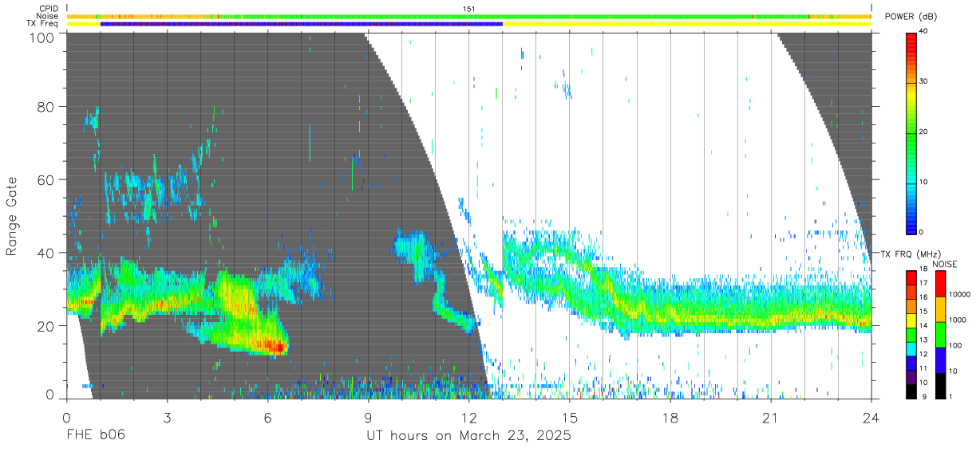This screenshot has height=452, width=980.
Task: Click the NOISE legend green swatch
Action: pyautogui.click(x=940, y=335)
